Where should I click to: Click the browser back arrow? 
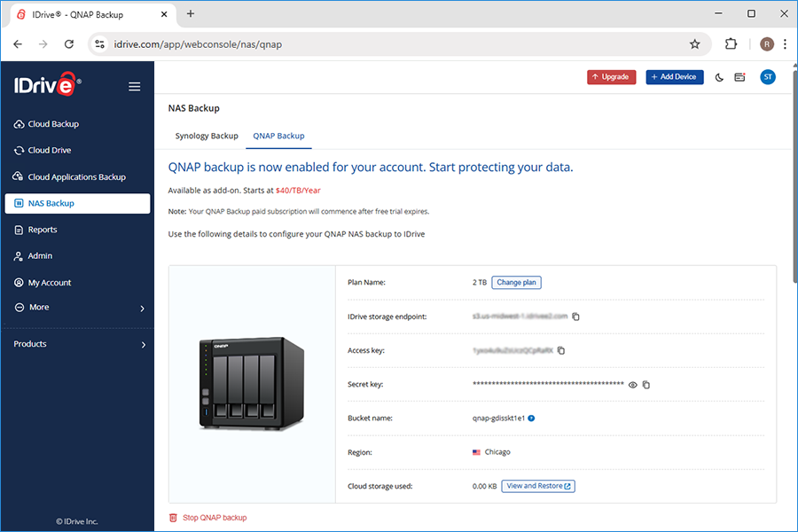tap(18, 44)
